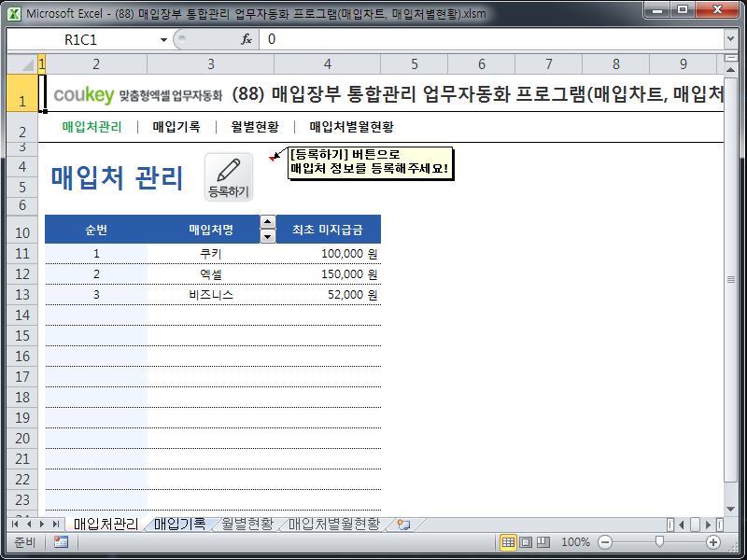The height and width of the screenshot is (560, 747).
Task: Click the 순번 table header
Action: [96, 230]
